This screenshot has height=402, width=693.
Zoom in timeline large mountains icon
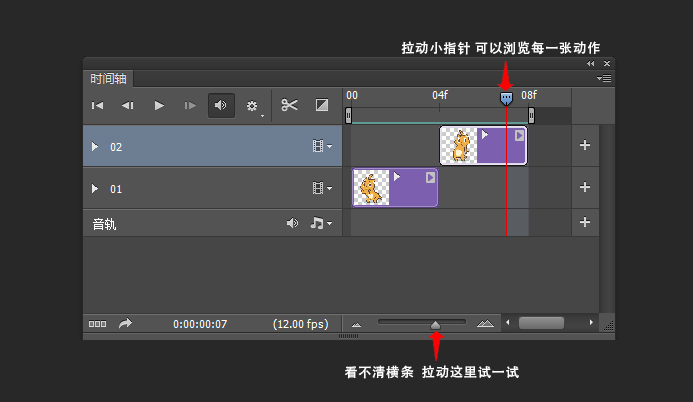coord(485,323)
